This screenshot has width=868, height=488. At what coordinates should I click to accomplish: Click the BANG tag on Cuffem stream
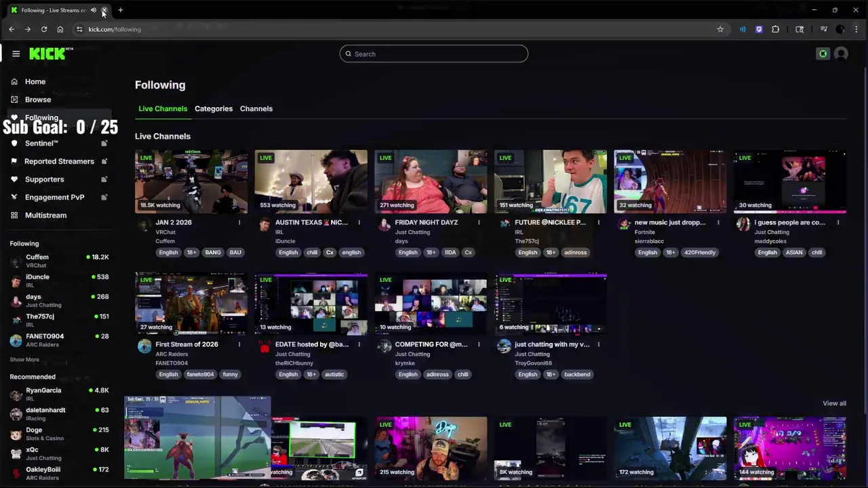click(213, 252)
